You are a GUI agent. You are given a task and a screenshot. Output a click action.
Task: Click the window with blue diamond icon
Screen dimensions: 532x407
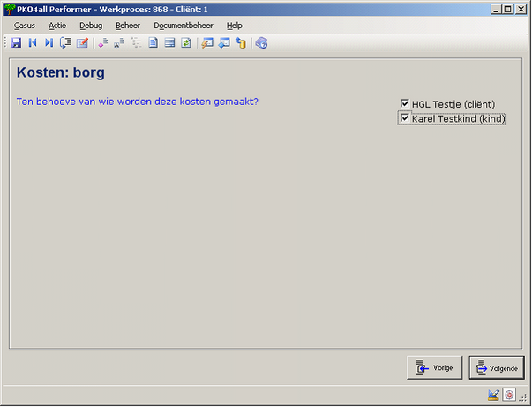[x=224, y=42]
